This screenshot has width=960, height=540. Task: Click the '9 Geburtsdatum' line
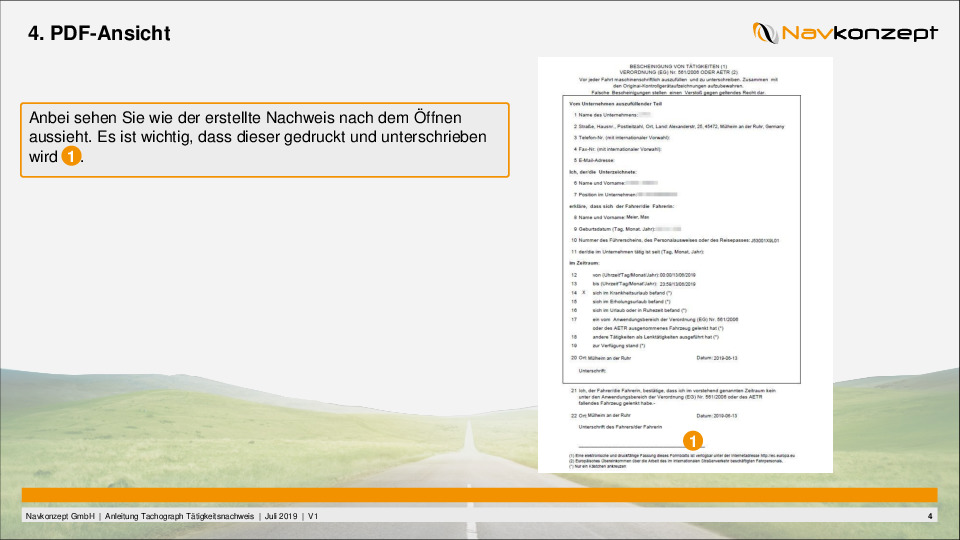[x=627, y=229]
